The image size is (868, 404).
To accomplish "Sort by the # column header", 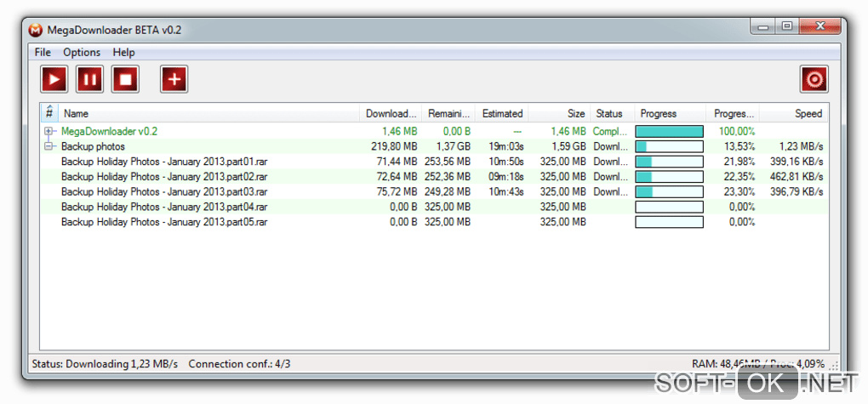I will (49, 113).
